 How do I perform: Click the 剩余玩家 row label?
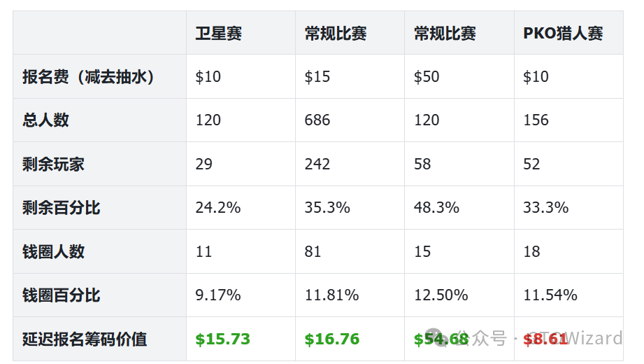coord(53,164)
